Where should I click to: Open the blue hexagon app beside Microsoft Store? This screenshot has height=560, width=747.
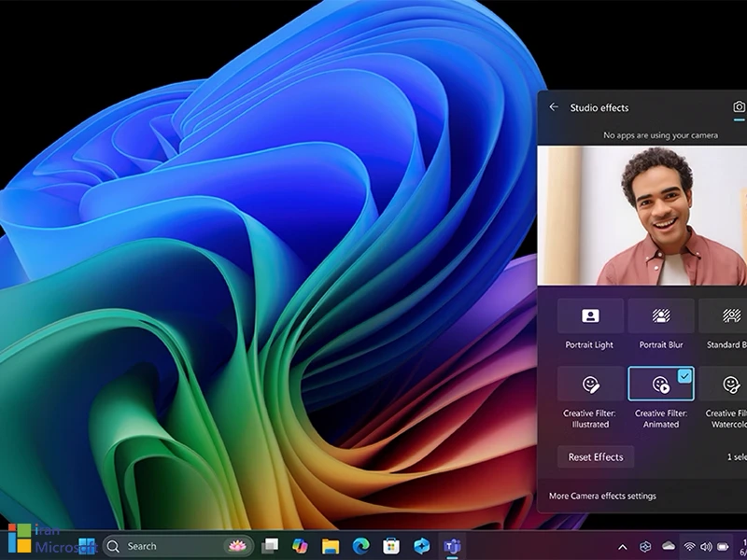(422, 546)
